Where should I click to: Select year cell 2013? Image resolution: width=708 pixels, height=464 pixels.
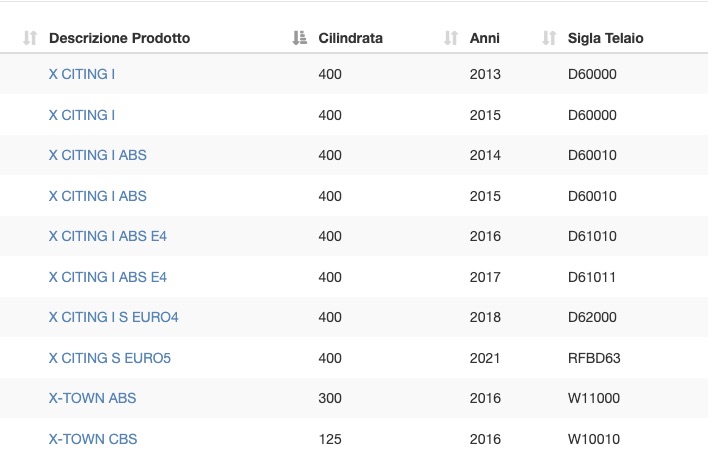485,74
